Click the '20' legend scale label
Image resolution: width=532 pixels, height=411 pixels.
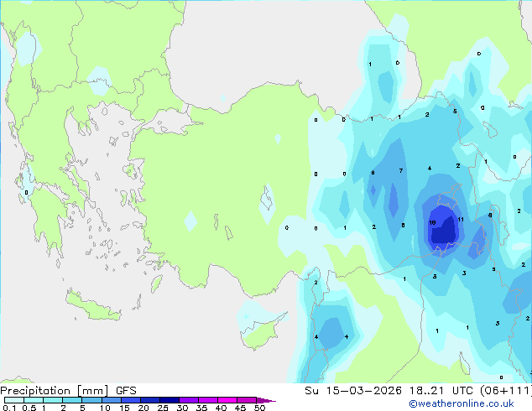(143, 408)
